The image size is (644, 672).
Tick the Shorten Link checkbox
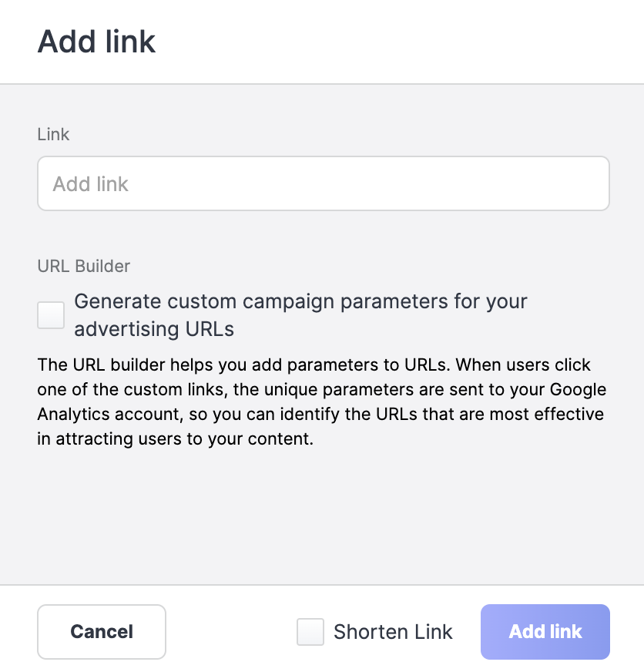coord(310,632)
